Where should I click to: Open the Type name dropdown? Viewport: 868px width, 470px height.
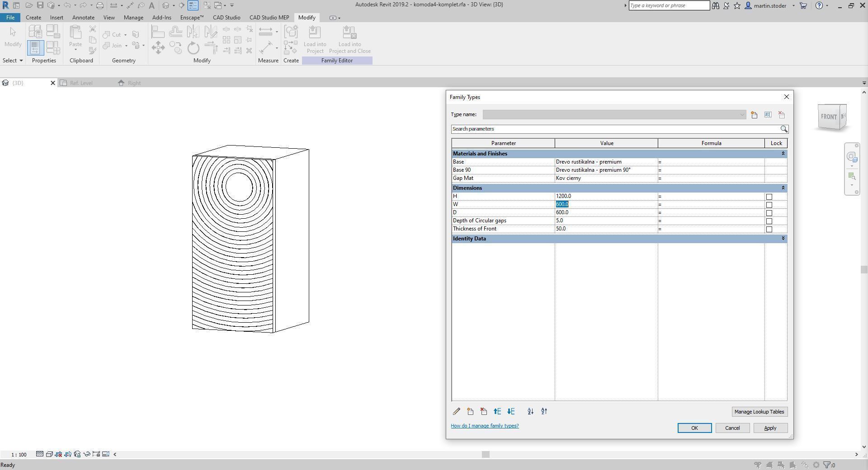(x=741, y=114)
